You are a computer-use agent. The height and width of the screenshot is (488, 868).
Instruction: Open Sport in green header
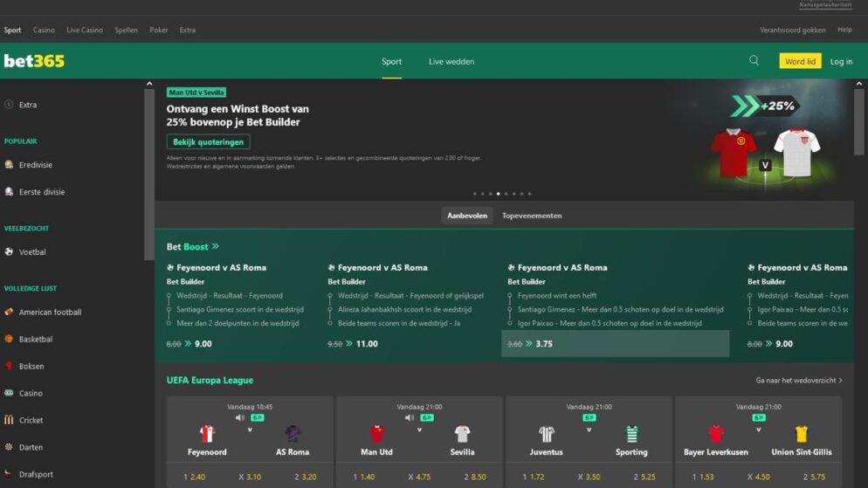[391, 61]
